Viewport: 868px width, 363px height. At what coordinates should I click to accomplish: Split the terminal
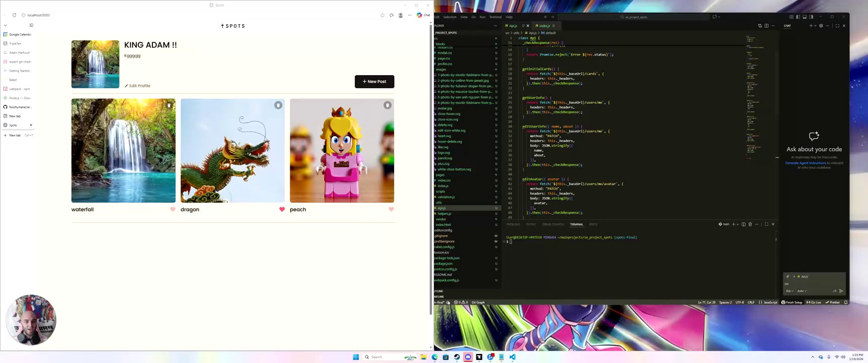tap(743, 224)
